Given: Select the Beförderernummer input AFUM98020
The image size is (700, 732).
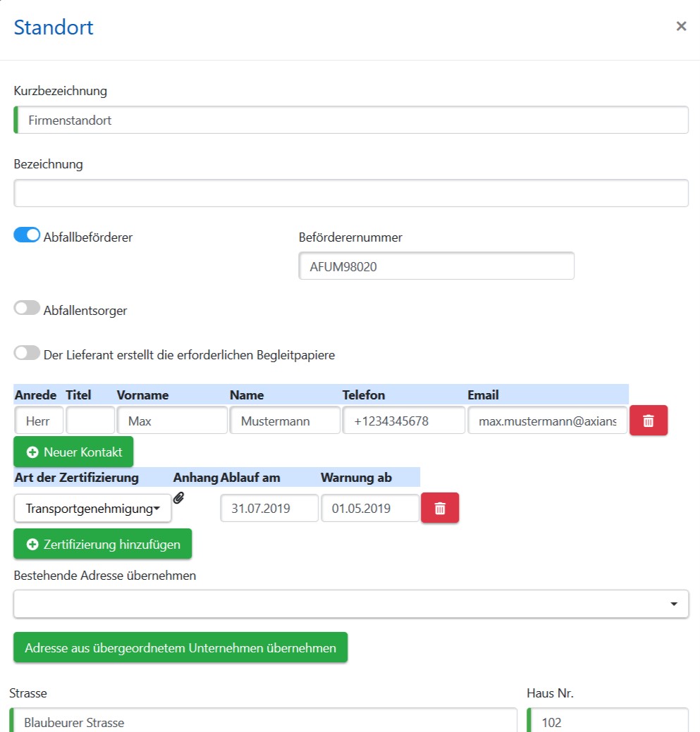Looking at the screenshot, I should [436, 266].
